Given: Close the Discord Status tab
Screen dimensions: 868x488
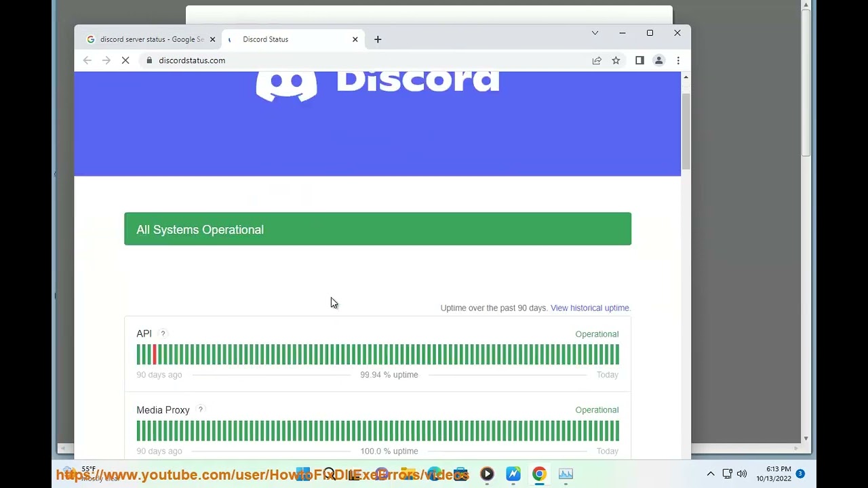Looking at the screenshot, I should coord(355,39).
